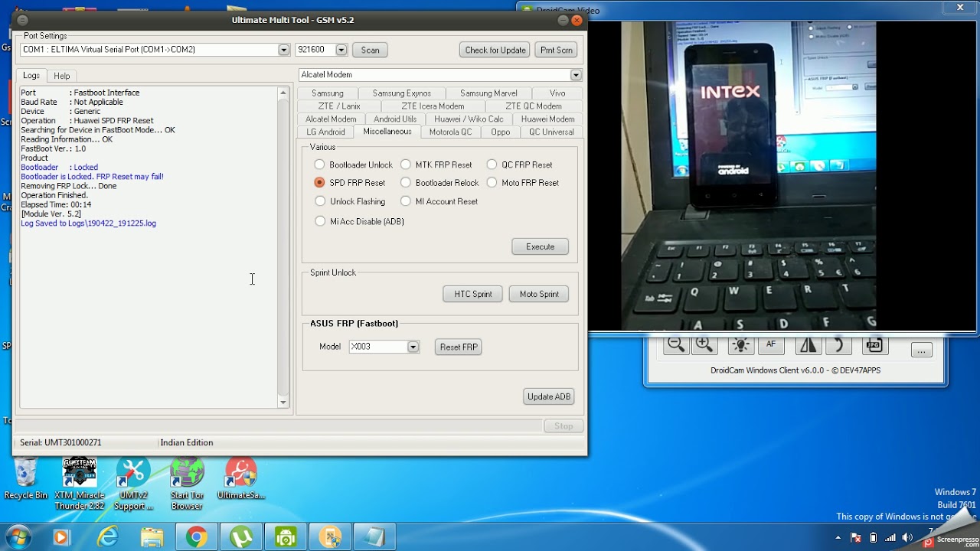Click Update ADB button
Image resolution: width=980 pixels, height=551 pixels.
pyautogui.click(x=549, y=396)
